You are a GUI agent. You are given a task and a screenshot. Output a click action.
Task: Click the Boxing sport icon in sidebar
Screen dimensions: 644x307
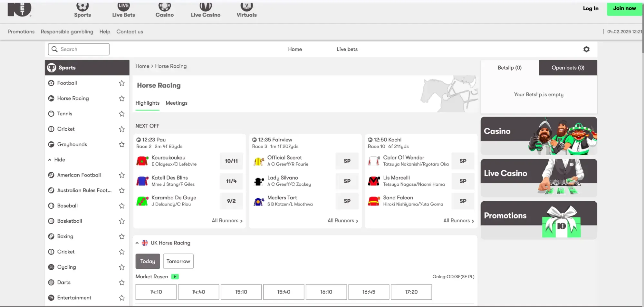click(51, 236)
